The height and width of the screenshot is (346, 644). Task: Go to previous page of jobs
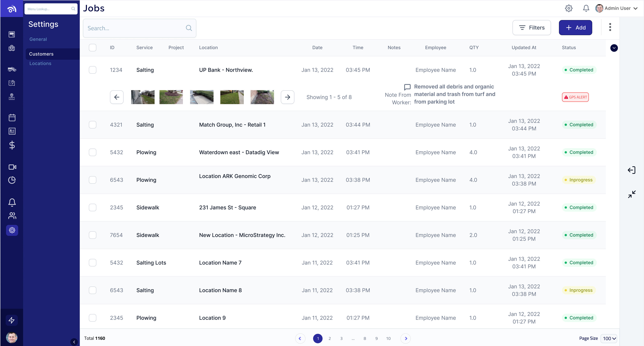tap(300, 338)
